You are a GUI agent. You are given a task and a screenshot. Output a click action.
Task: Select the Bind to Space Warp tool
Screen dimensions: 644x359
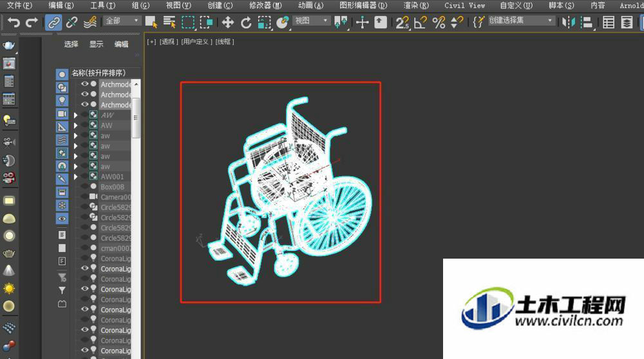pos(90,22)
